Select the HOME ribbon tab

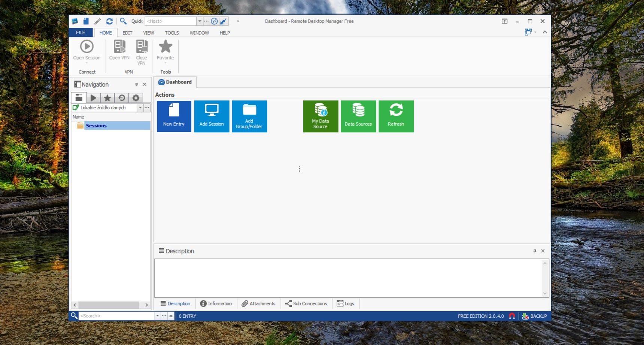pyautogui.click(x=106, y=33)
